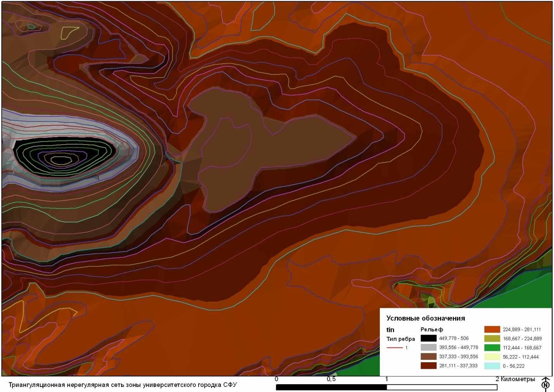Viewport: 554px width, 392px height.
Task: Click the white segment of the scale bar
Action: coord(442,387)
